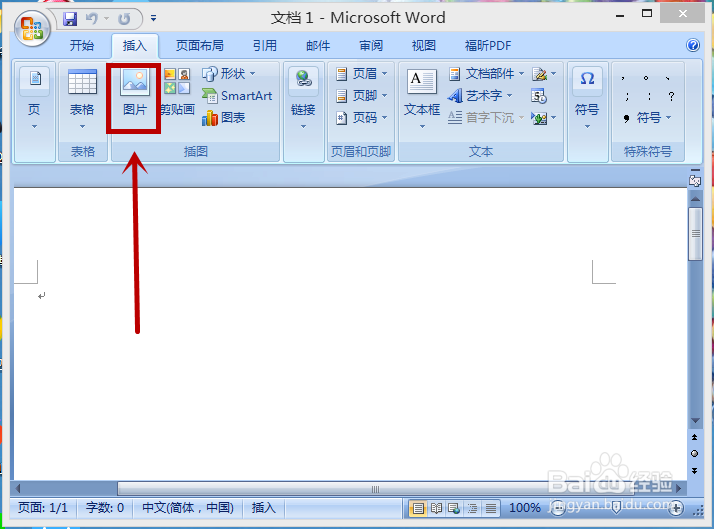Open Word help question mark
The image size is (714, 529).
point(693,45)
